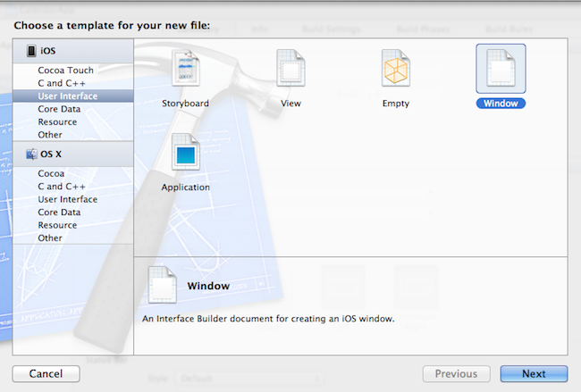Click the Next button

pos(534,374)
